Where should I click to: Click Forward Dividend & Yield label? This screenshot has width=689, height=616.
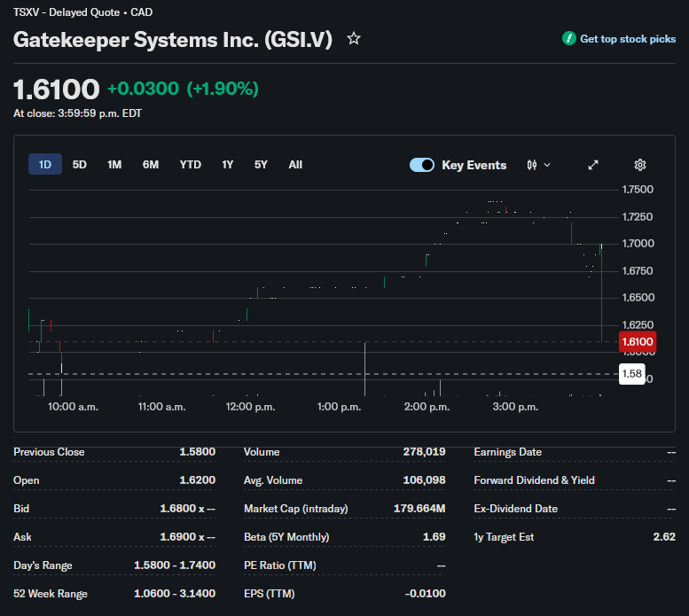pyautogui.click(x=534, y=480)
